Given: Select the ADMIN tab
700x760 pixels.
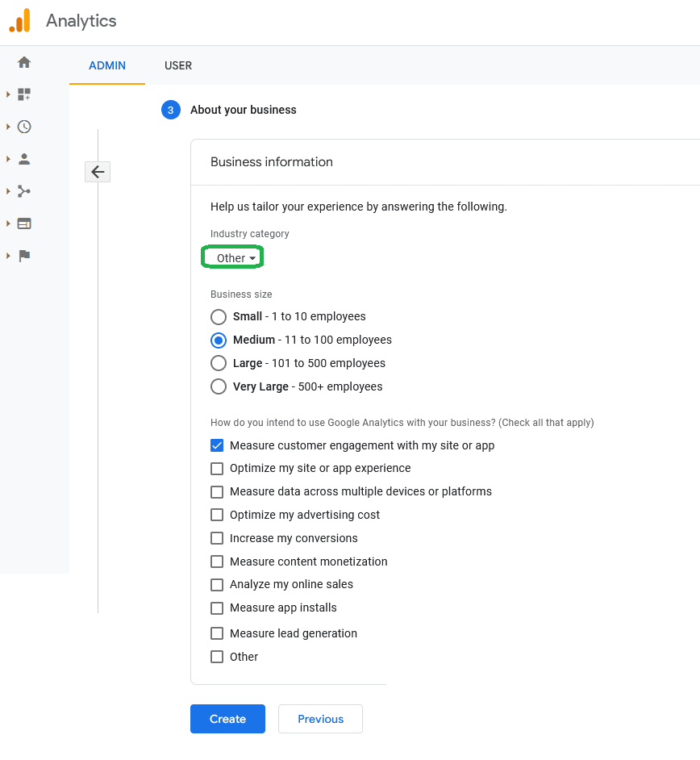Looking at the screenshot, I should tap(107, 65).
